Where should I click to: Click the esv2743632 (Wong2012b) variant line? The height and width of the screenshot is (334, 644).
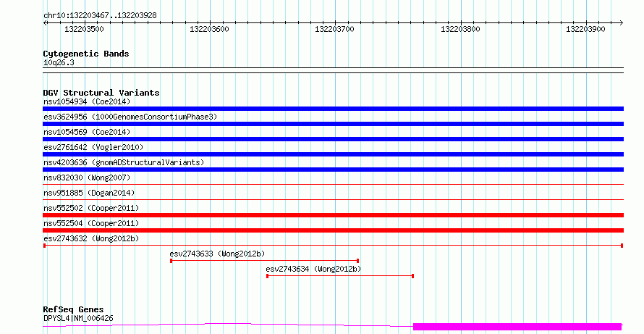pyautogui.click(x=333, y=246)
